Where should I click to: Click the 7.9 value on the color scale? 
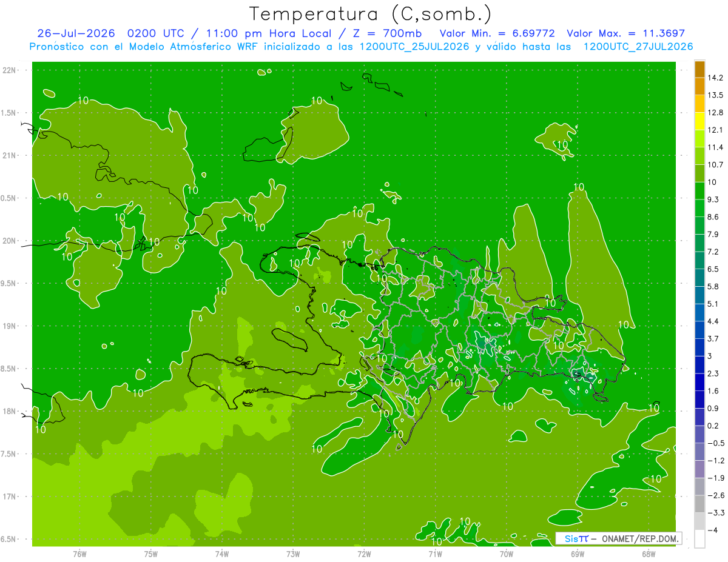tap(713, 234)
